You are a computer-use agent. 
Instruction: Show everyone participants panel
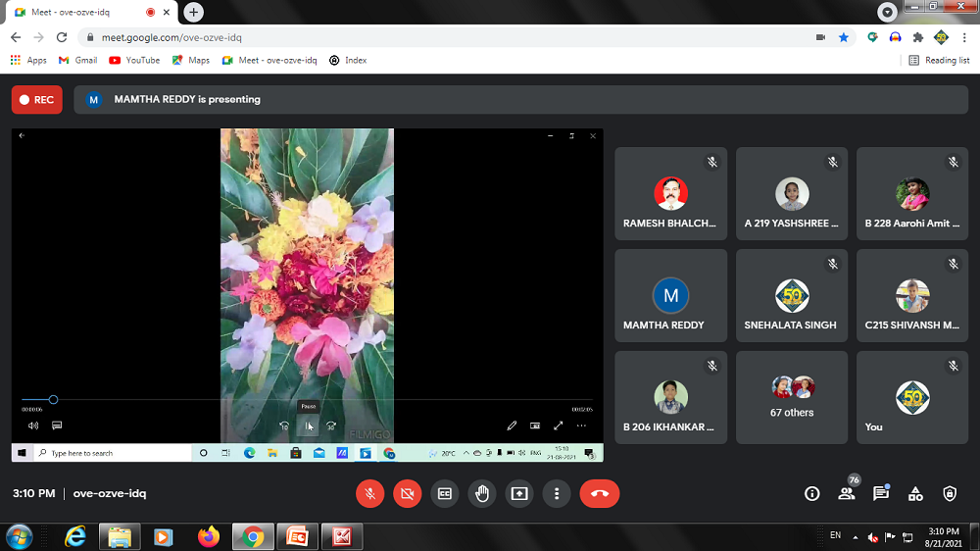(x=846, y=494)
